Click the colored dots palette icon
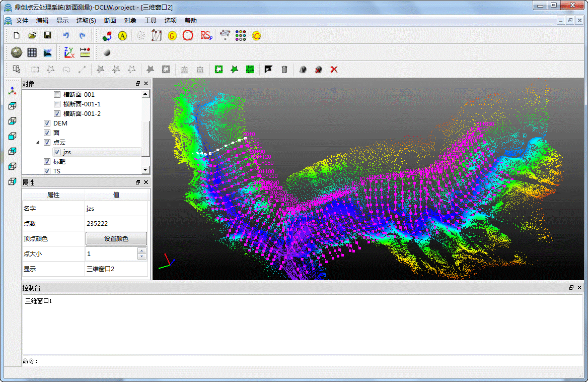Viewport: 588px width, 382px height. [241, 35]
